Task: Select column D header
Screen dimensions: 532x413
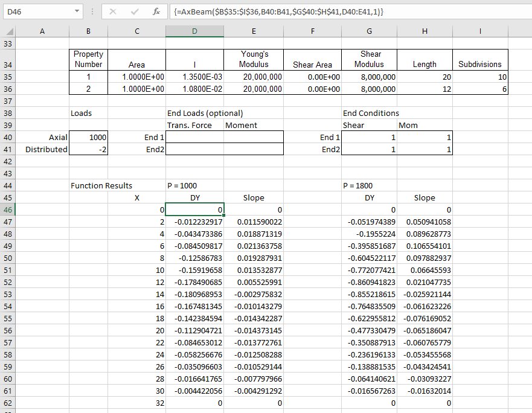Action: point(194,31)
